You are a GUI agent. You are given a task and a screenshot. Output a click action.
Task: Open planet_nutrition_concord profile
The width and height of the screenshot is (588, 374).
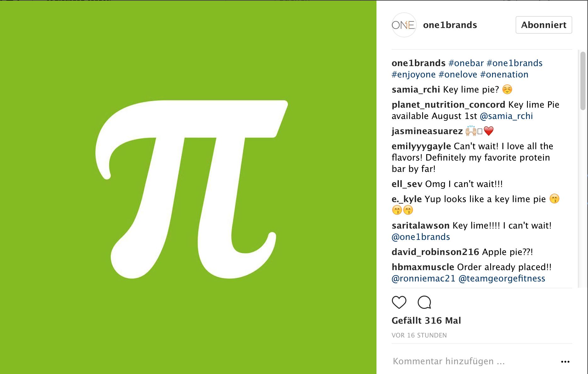(448, 105)
